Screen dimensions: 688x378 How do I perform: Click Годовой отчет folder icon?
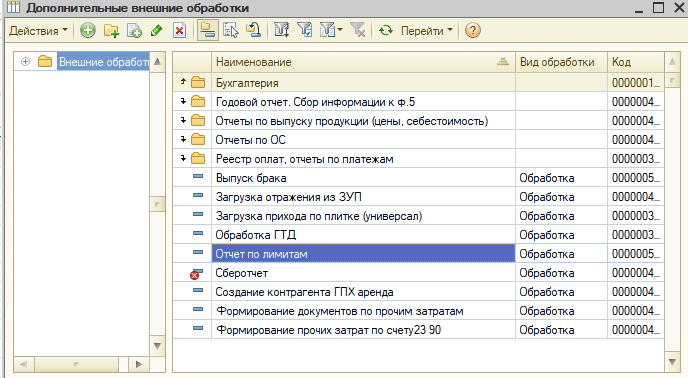198,101
